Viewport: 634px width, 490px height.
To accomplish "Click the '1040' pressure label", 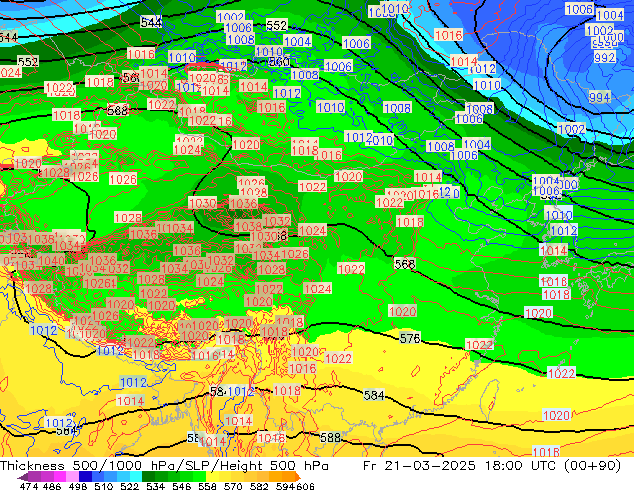I will click(51, 260).
